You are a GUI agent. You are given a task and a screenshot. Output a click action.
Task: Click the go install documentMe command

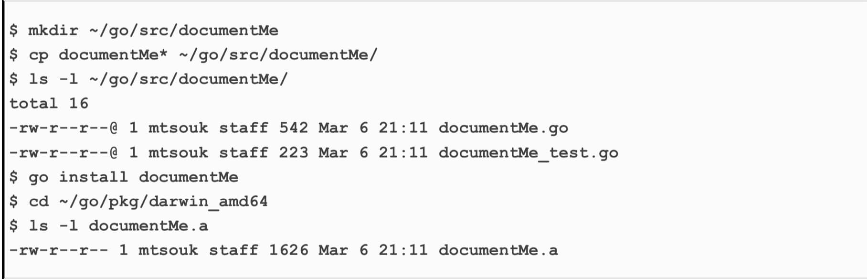133,177
